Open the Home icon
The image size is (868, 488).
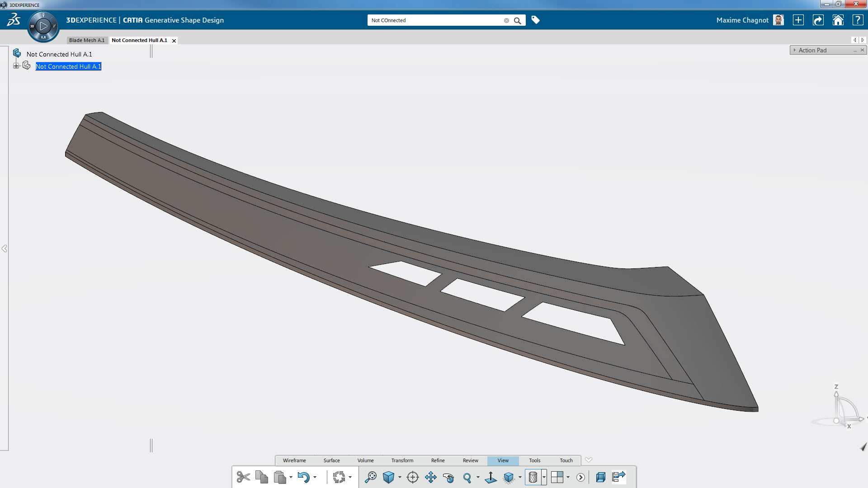pyautogui.click(x=838, y=20)
